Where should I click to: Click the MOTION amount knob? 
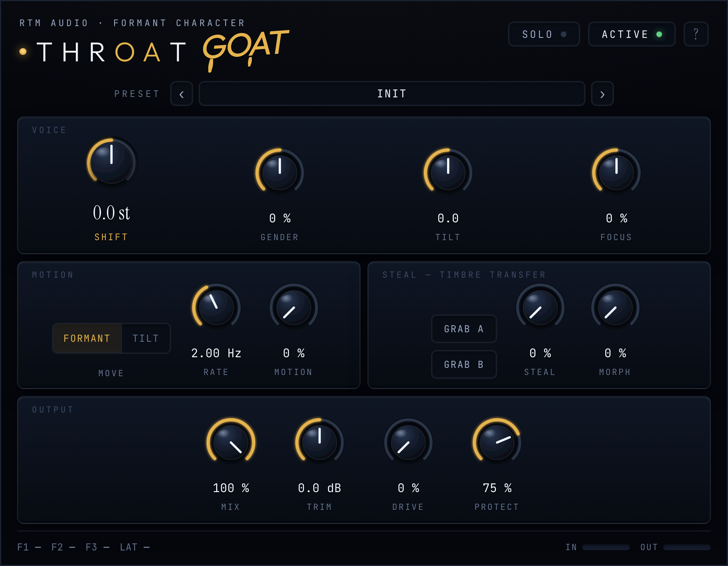293,307
